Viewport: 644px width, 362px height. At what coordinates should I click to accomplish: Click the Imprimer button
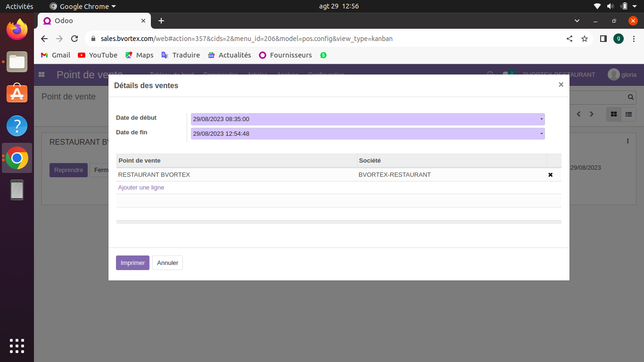click(132, 263)
